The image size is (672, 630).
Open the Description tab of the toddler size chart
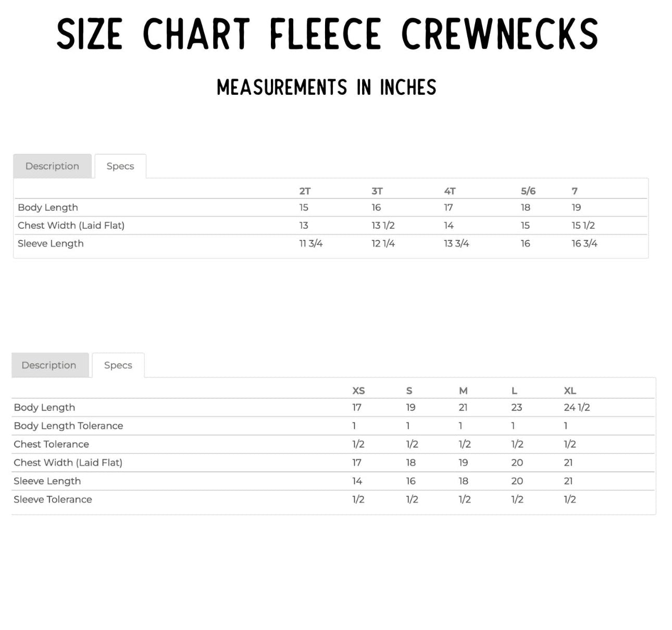(x=52, y=166)
